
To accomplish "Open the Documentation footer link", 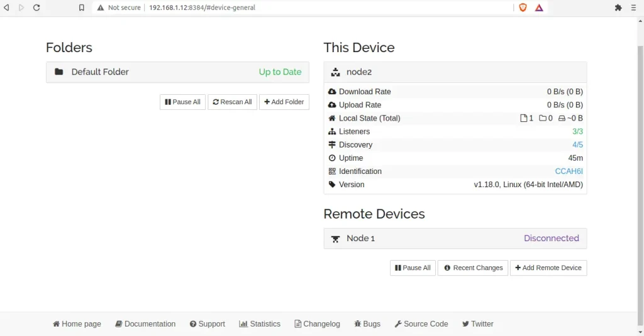I will [145, 323].
